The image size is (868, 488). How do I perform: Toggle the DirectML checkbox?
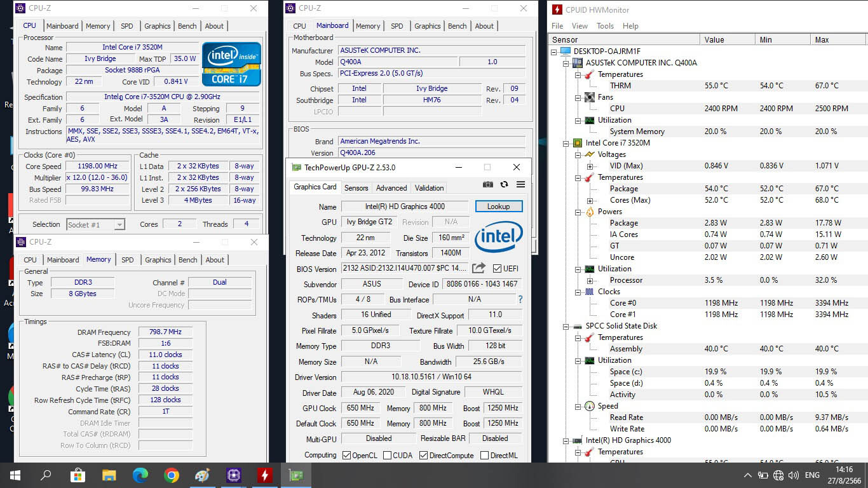click(484, 456)
